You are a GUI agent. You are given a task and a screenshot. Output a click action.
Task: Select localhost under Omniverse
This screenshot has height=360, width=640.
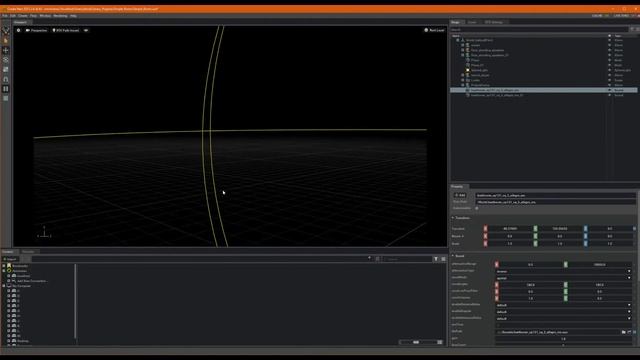click(23, 276)
